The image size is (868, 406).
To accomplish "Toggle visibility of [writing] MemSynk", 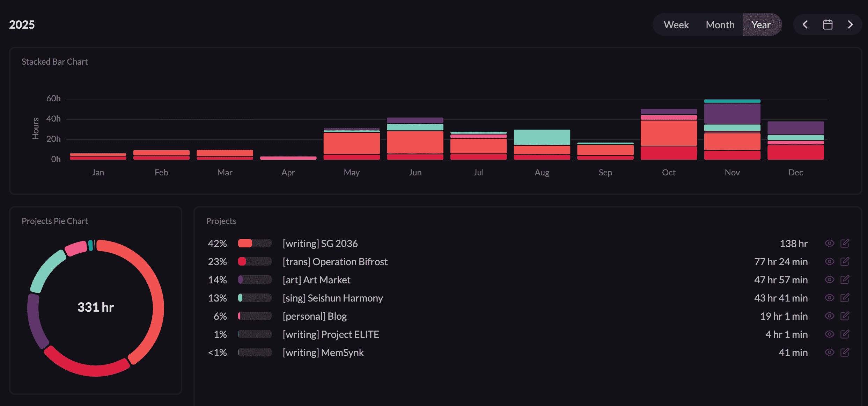I will 830,352.
